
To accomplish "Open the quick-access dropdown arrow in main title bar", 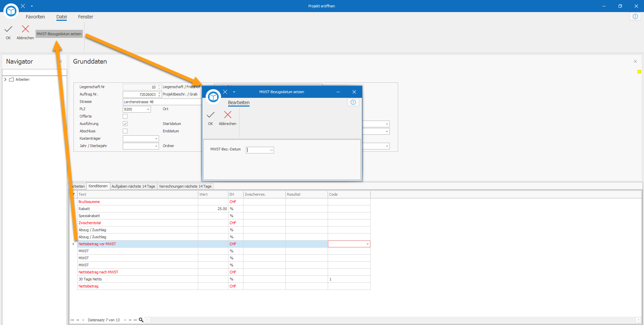I will pyautogui.click(x=32, y=6).
